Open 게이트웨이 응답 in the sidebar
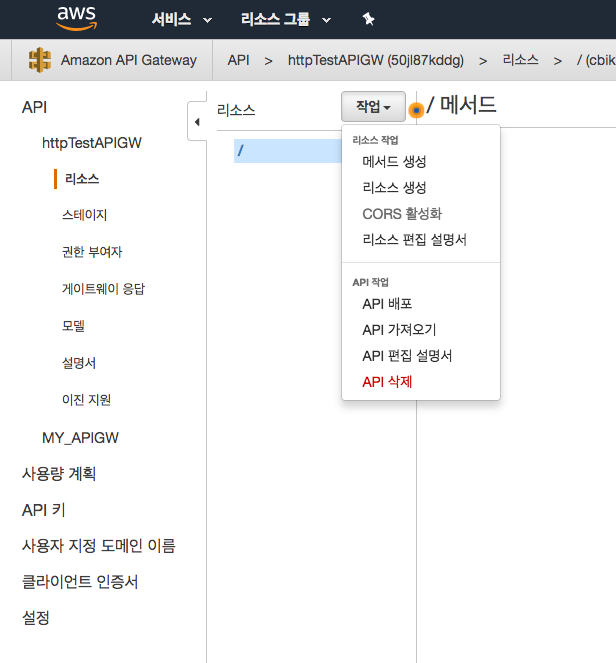616x663 pixels. [x=103, y=289]
